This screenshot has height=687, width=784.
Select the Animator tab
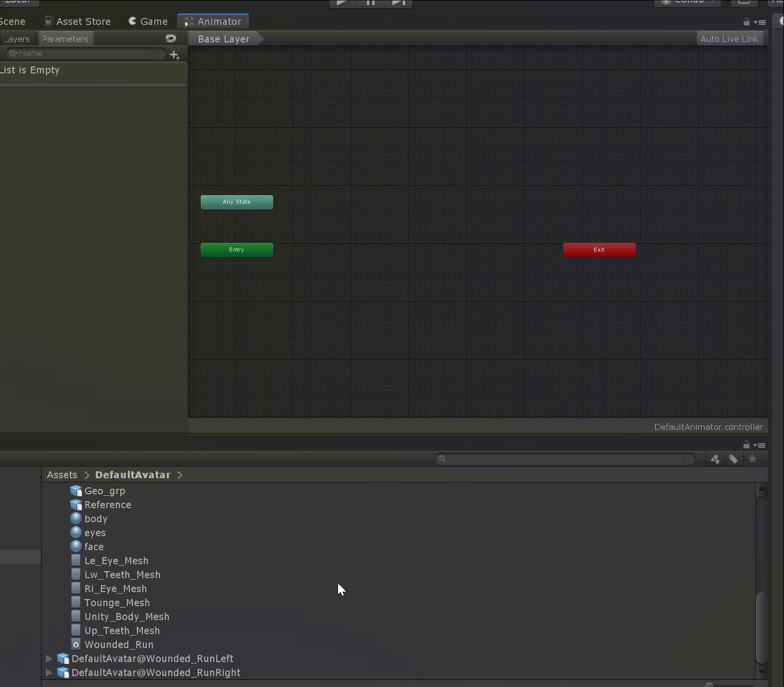pos(213,21)
